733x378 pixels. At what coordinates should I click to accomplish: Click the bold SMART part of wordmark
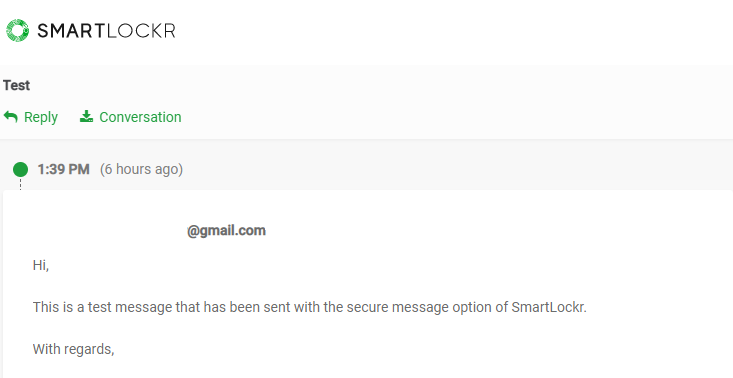(x=72, y=31)
